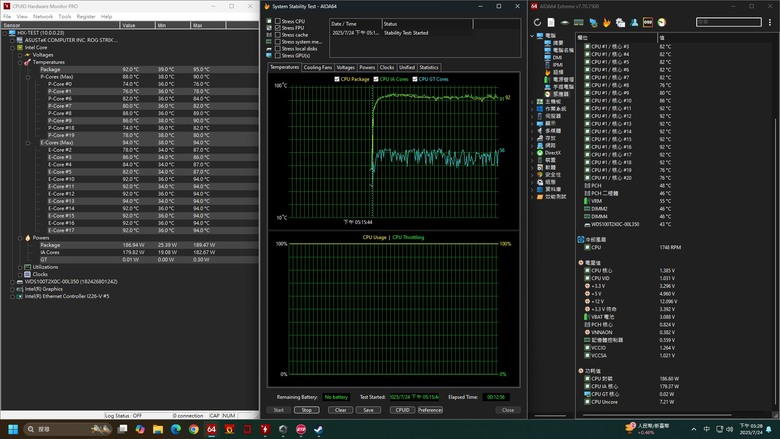Viewport: 780px width, 439px height.
Task: Click the memory module icon in AIDA64 toolbar
Action: pyautogui.click(x=579, y=22)
